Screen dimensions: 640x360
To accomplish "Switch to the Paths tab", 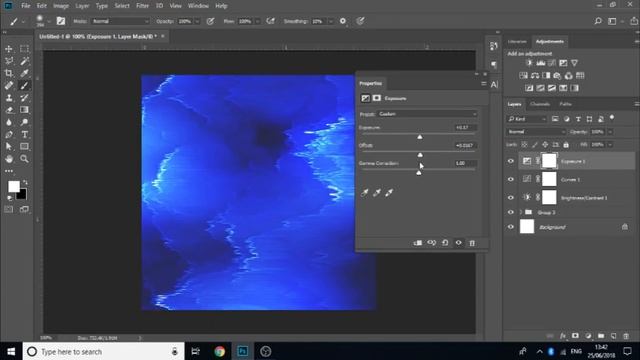I will 565,104.
